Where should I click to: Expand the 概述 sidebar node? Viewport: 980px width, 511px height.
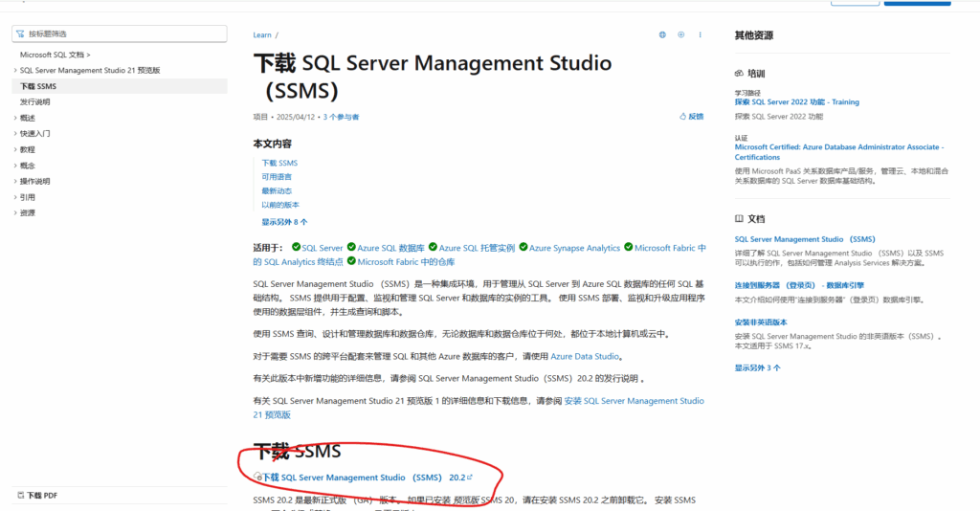tap(15, 118)
